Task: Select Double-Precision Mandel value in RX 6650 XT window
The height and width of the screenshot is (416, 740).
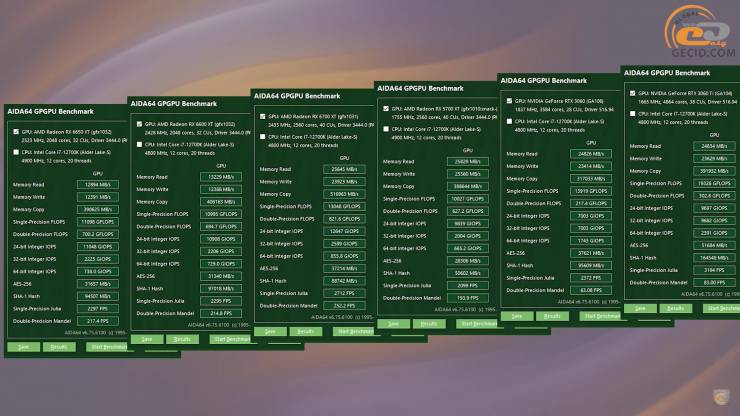Action: click(98, 321)
